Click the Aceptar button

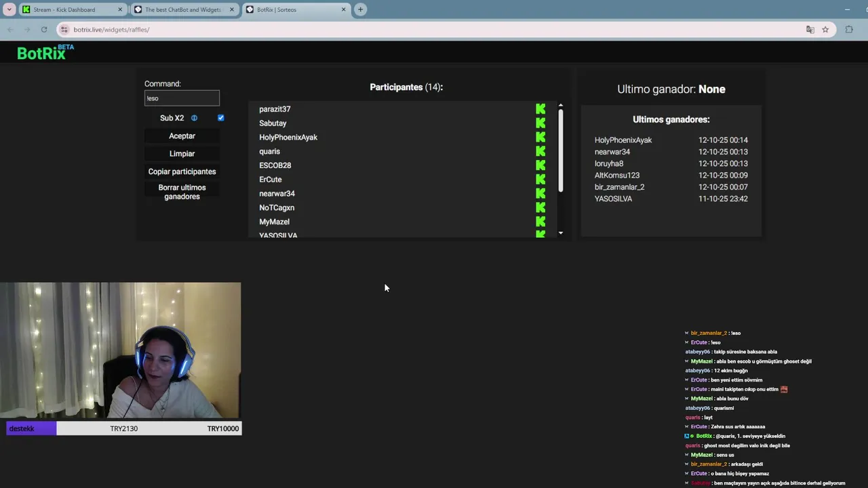click(182, 136)
